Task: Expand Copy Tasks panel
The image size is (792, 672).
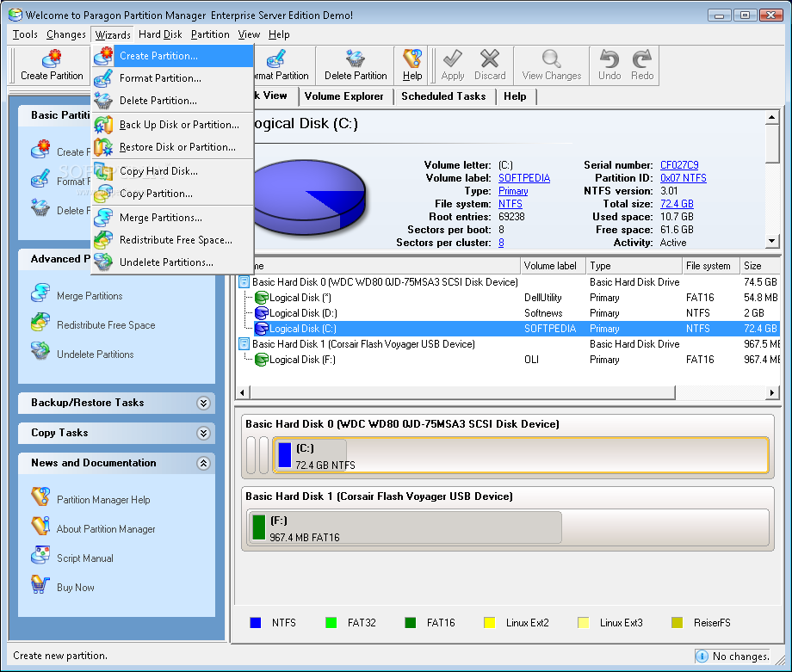Action: tap(203, 433)
